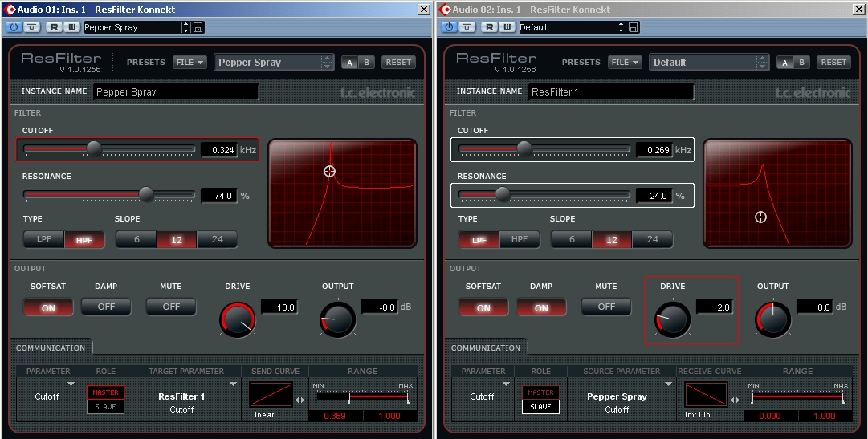Open COMMUNICATION tab in ResFilter 1
Screen dimensions: 868x439
pyautogui.click(x=486, y=348)
